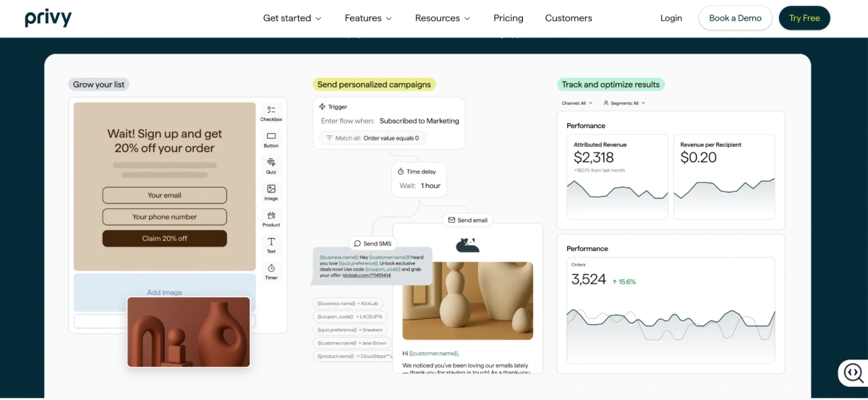Click the code search icon at bottom right

coord(854,373)
